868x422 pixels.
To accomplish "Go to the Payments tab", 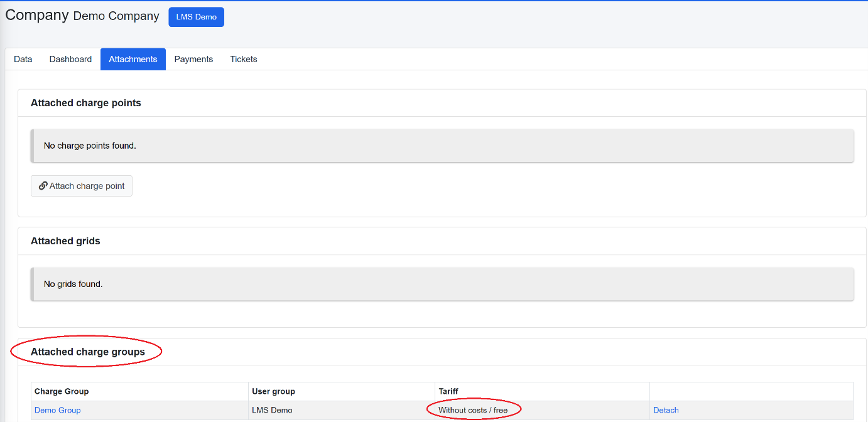I will point(193,59).
